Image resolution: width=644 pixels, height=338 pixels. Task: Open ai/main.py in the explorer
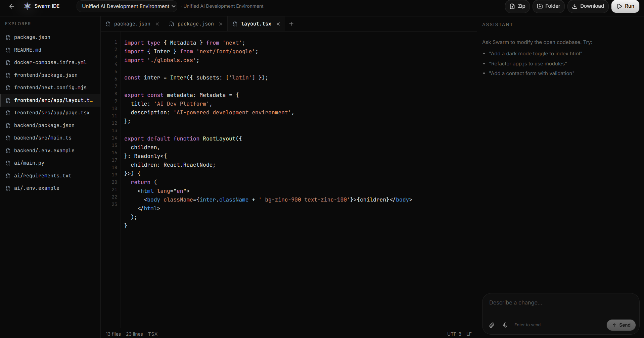coord(50,163)
